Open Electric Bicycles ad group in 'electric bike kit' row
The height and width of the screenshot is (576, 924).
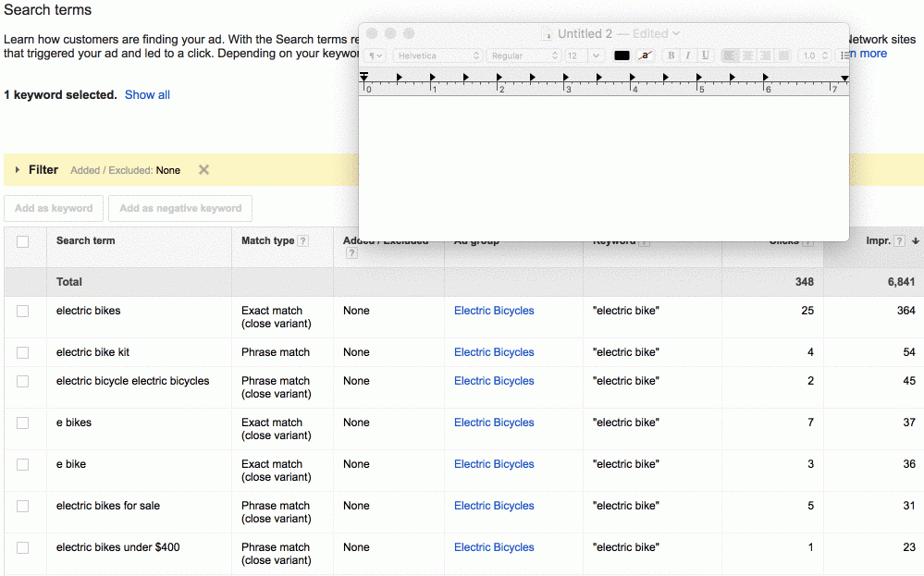[494, 352]
